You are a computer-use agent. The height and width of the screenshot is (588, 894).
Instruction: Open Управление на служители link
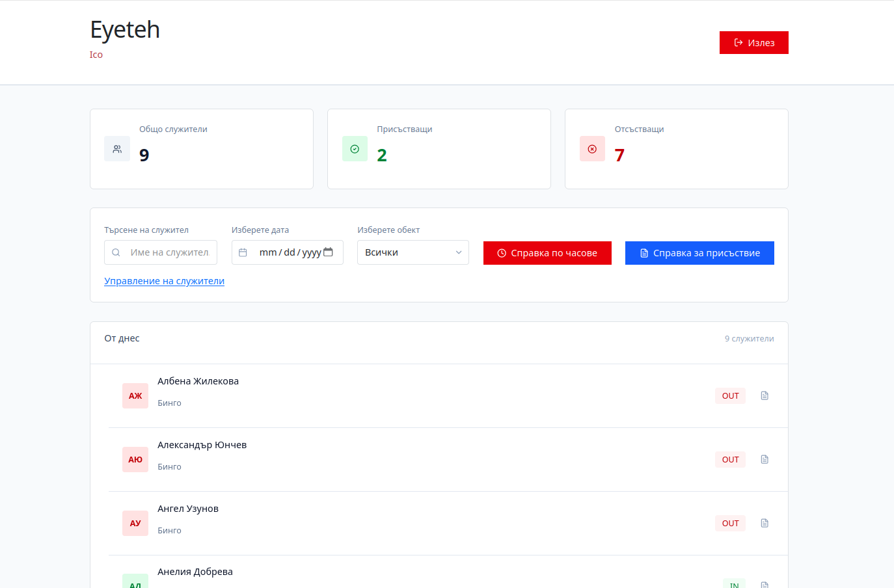(x=164, y=281)
